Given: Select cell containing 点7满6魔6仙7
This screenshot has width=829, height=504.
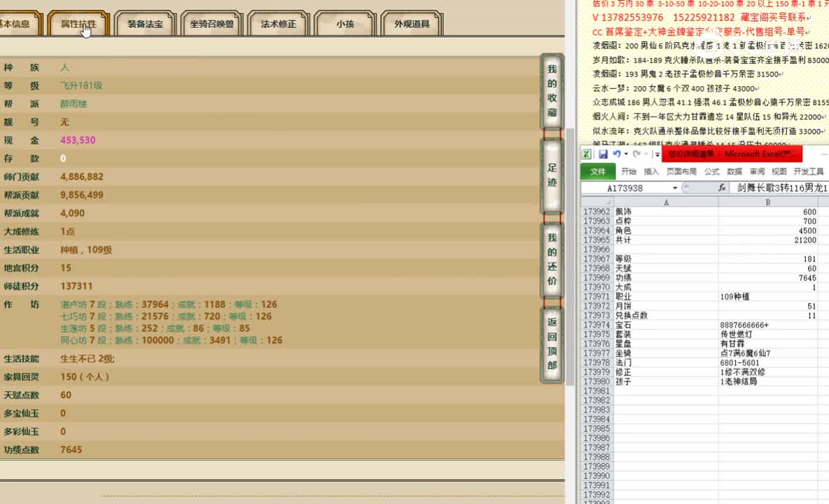Looking at the screenshot, I should [x=767, y=353].
